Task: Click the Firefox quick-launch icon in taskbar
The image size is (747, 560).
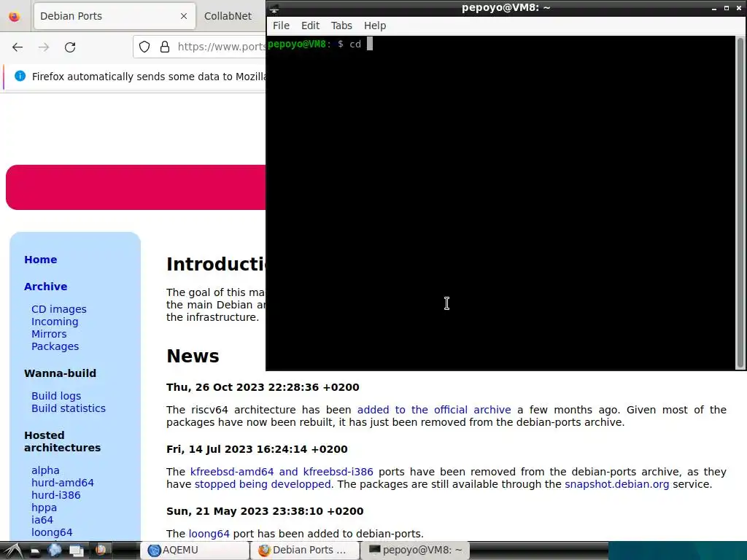Action: click(x=101, y=550)
